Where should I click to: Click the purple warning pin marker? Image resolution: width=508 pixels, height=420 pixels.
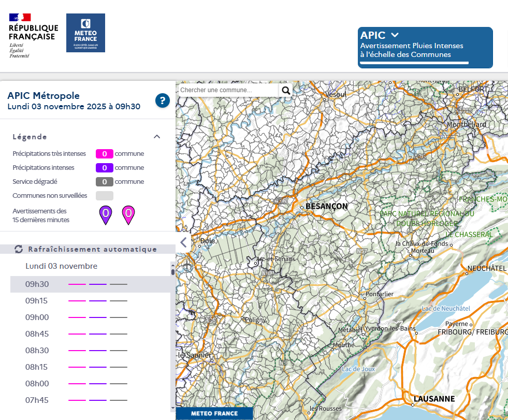pos(106,215)
